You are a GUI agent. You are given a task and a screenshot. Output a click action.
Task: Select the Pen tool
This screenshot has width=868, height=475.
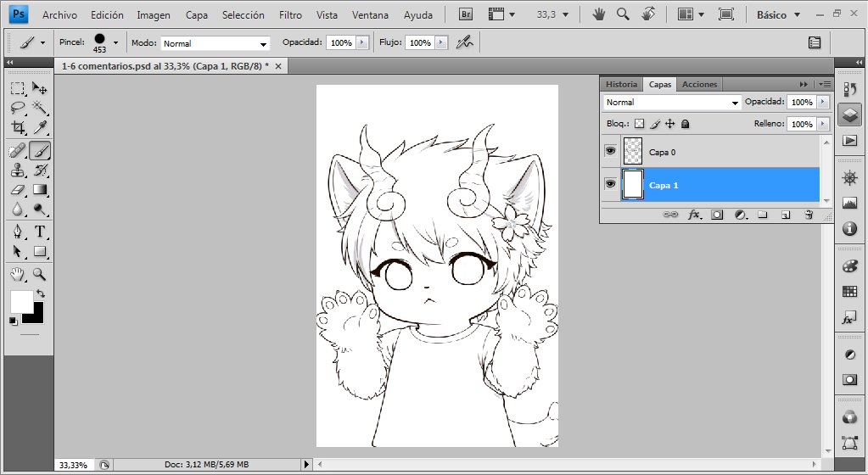coord(18,232)
